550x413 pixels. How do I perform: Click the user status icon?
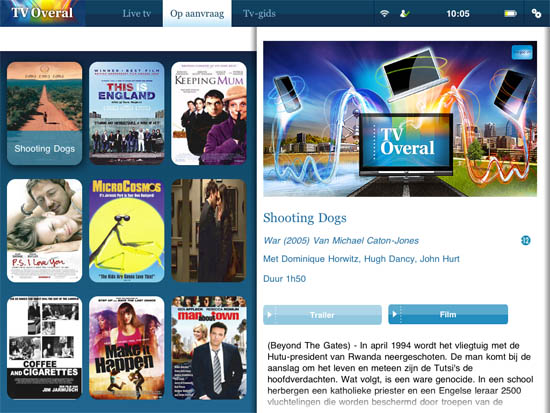click(404, 14)
